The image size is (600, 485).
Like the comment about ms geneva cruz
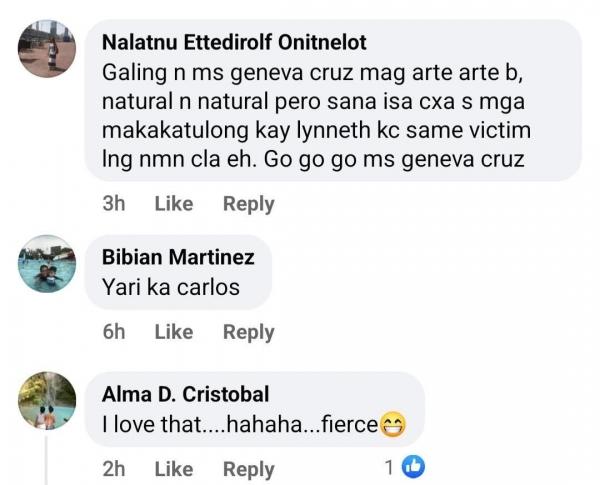[173, 204]
